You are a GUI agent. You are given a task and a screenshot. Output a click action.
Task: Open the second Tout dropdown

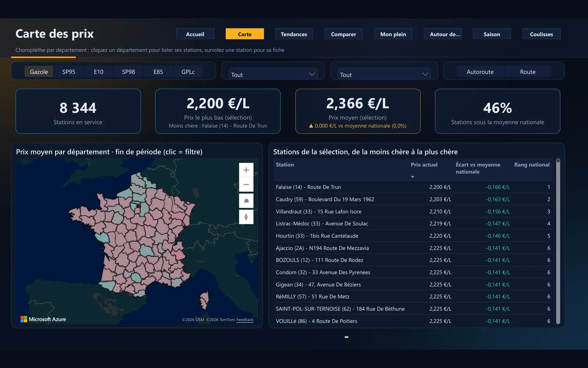[x=384, y=74]
